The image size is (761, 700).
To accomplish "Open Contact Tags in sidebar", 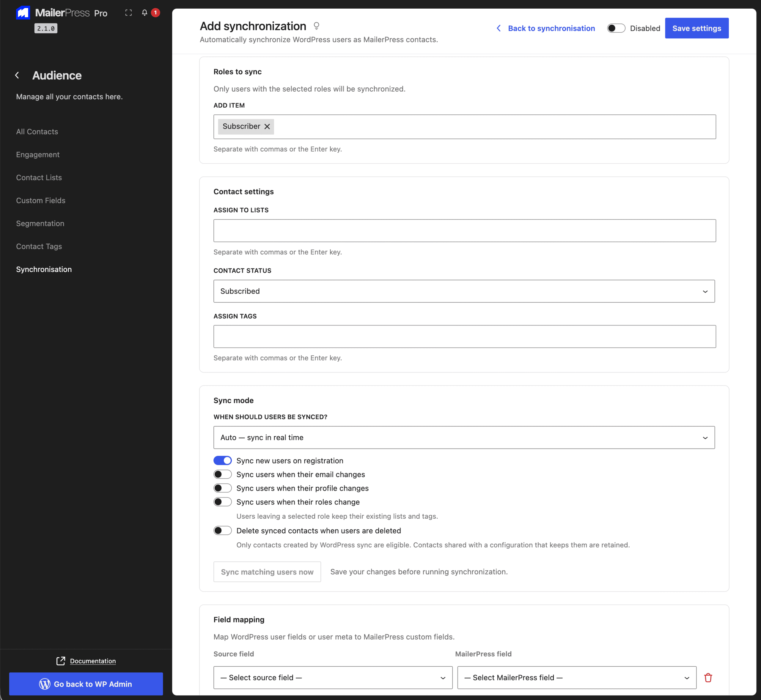I will (x=39, y=247).
